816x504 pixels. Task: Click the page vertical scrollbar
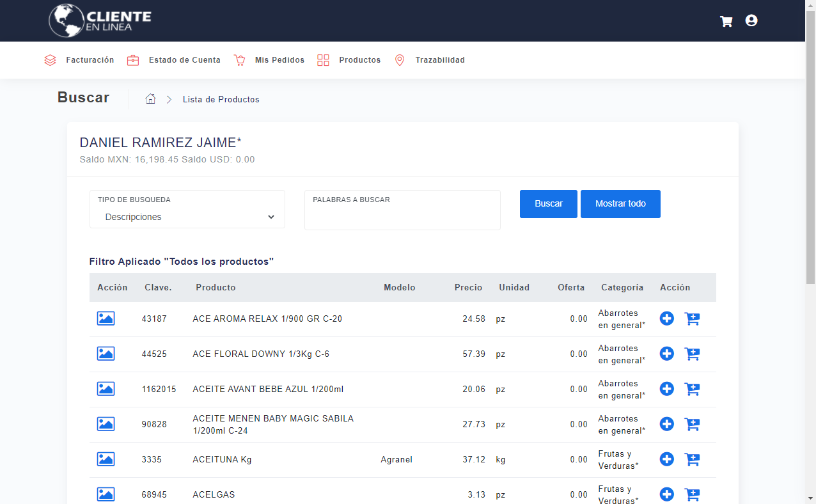click(x=810, y=192)
